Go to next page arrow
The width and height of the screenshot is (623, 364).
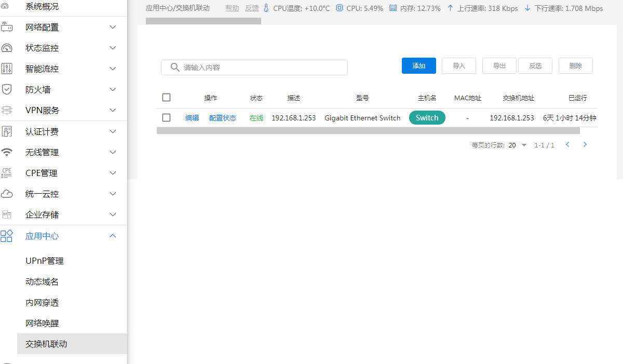coord(585,145)
